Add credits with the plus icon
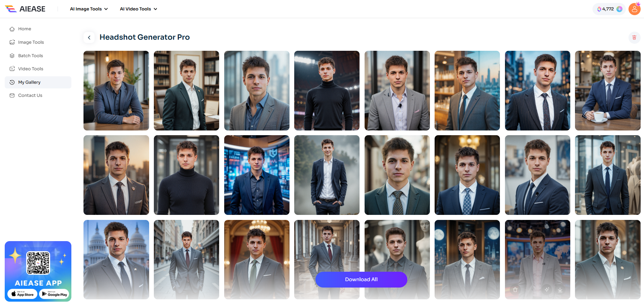Image resolution: width=644 pixels, height=304 pixels. point(619,9)
